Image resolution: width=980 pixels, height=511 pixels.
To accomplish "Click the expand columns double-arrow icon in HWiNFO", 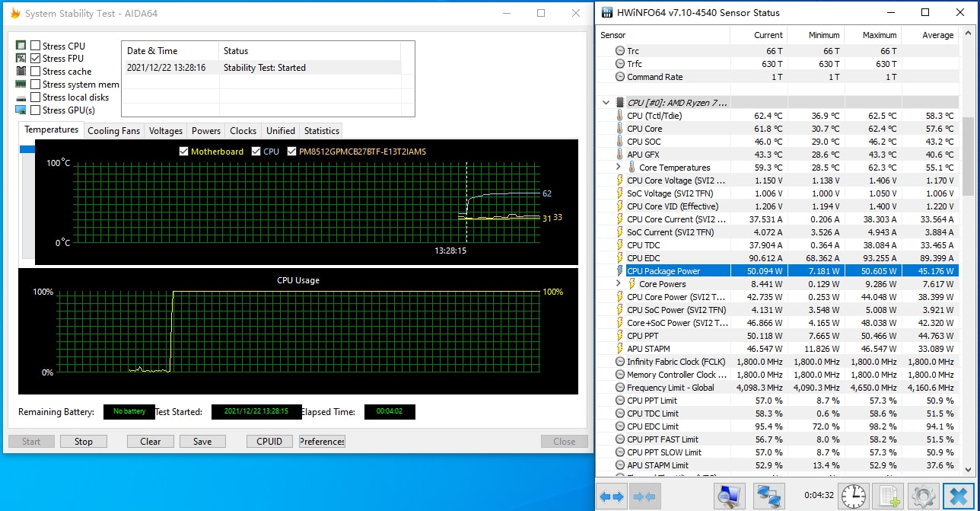I will 611,497.
